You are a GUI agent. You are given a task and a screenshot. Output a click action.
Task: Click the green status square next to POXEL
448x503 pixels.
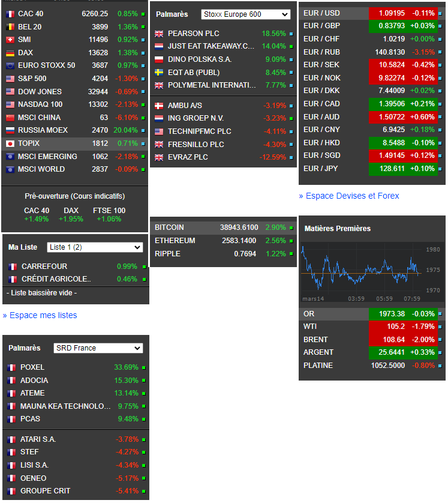[x=143, y=367]
